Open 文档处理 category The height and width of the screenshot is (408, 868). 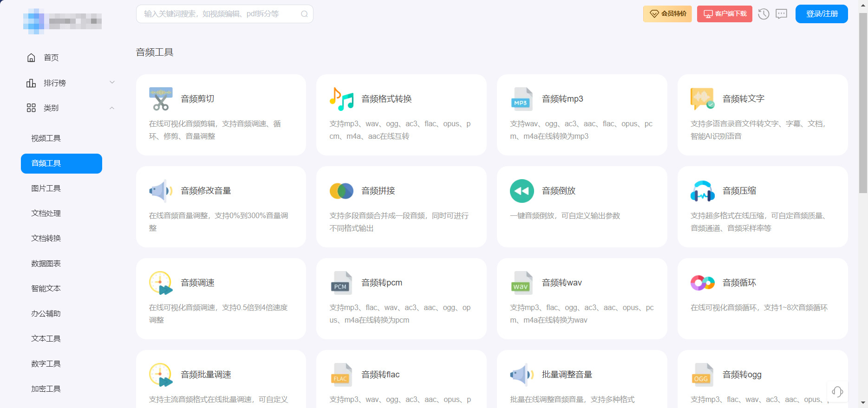tap(46, 214)
